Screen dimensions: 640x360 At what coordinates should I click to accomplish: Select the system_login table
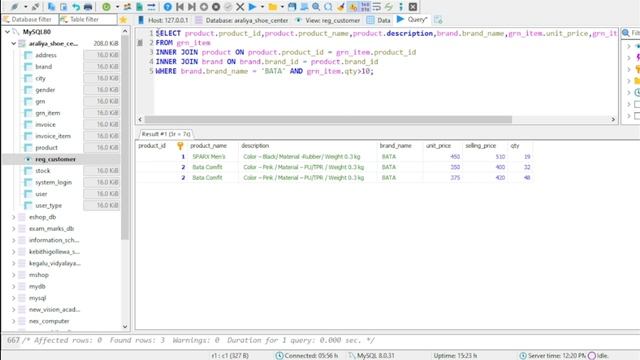pyautogui.click(x=53, y=182)
